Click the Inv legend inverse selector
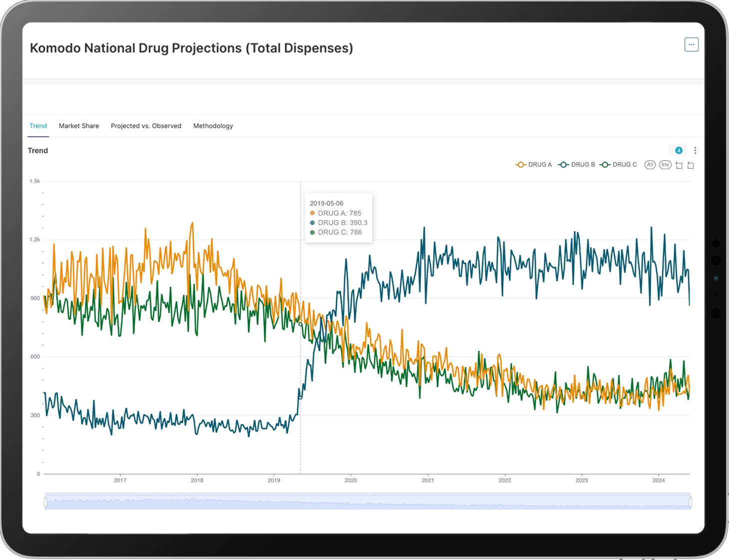 665,164
